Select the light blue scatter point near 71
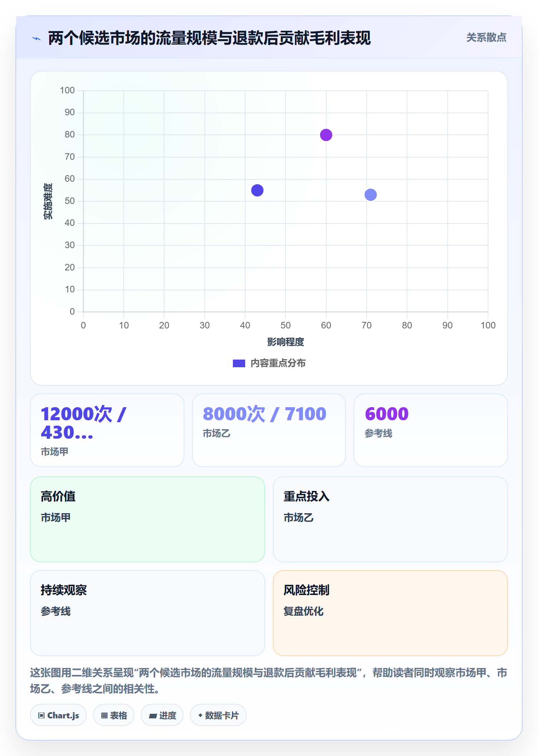 tap(370, 195)
